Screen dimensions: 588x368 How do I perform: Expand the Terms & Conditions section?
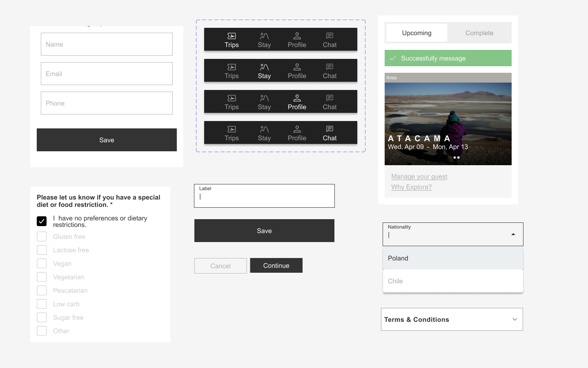coord(514,319)
